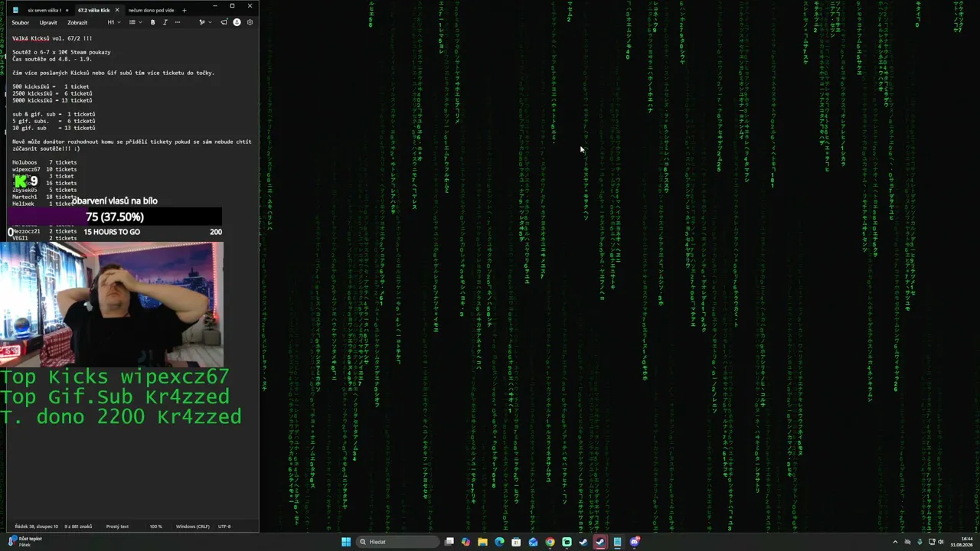Open Microsoft Store from the taskbar
The height and width of the screenshot is (551, 980).
coord(516,542)
